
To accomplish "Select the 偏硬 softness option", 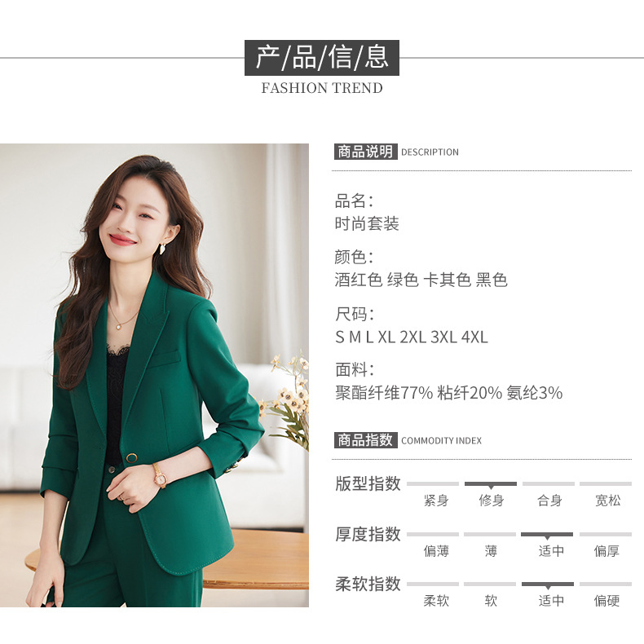I will [x=607, y=601].
